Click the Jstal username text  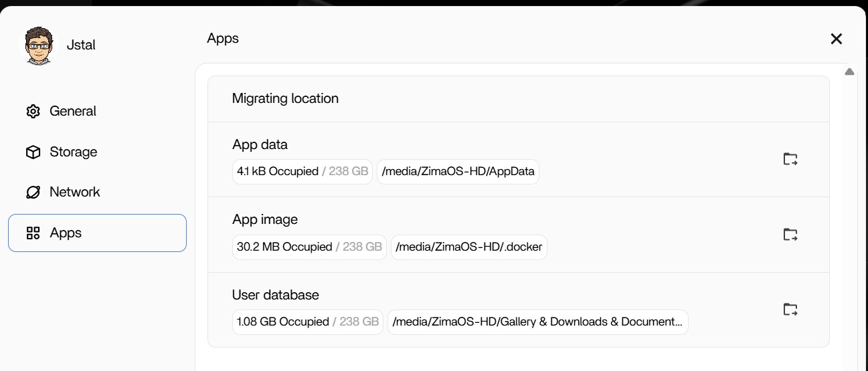coord(81,45)
